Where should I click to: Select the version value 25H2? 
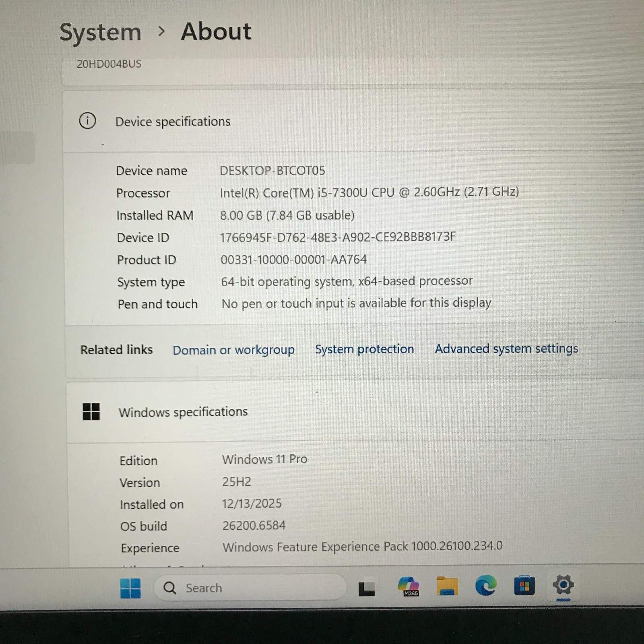click(237, 481)
